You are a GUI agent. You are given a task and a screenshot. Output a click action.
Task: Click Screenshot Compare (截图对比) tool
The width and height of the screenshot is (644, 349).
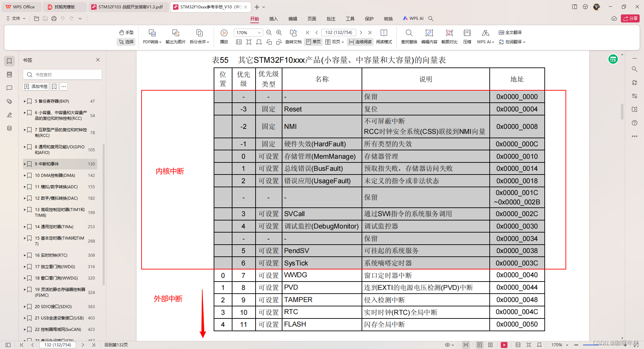pos(449,37)
